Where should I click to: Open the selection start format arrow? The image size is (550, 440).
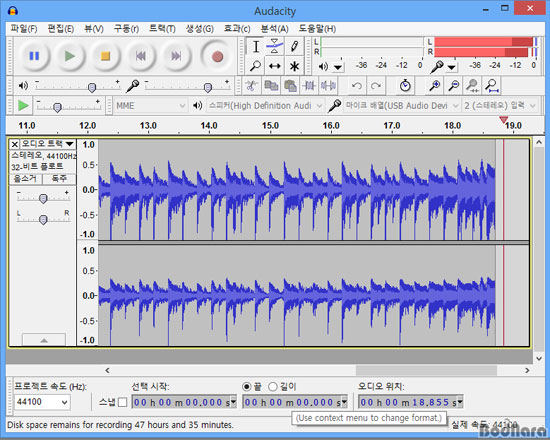tap(234, 402)
